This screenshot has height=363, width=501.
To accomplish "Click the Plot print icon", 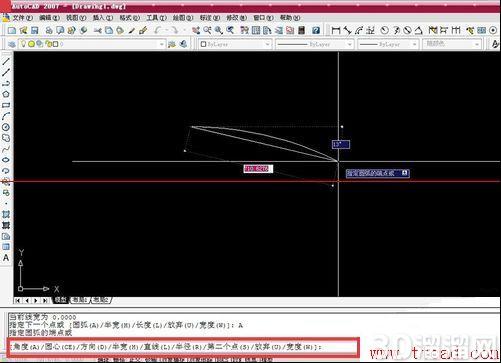I will coord(49,31).
